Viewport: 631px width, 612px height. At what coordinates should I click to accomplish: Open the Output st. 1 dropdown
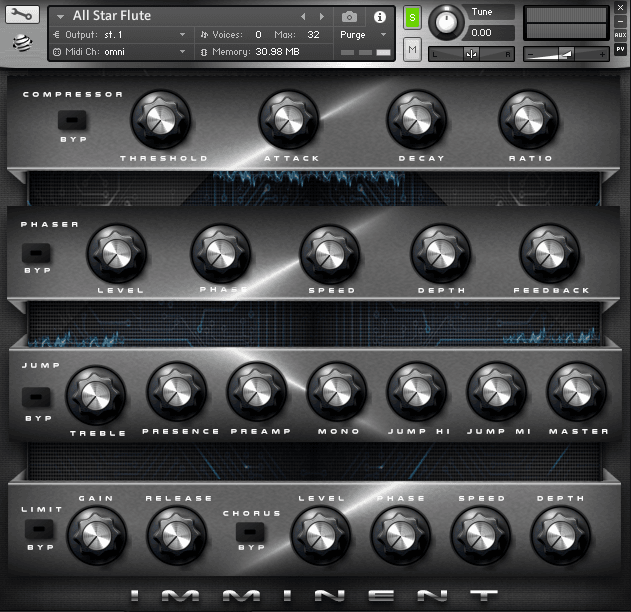point(182,35)
